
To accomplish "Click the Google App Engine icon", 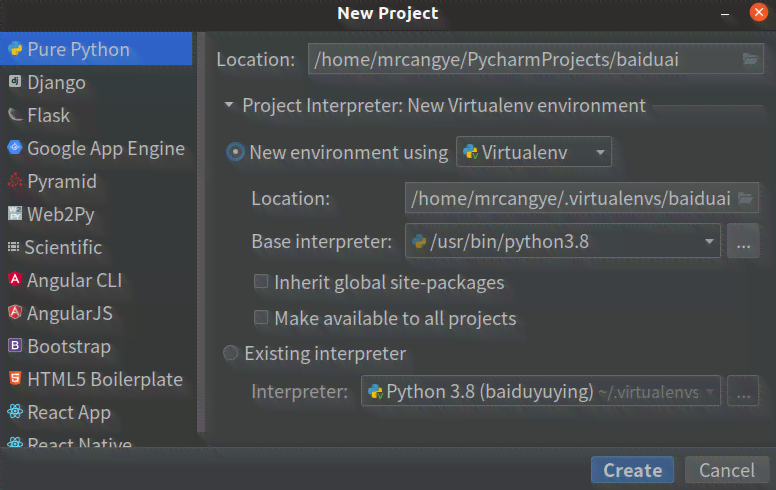I will click(15, 147).
